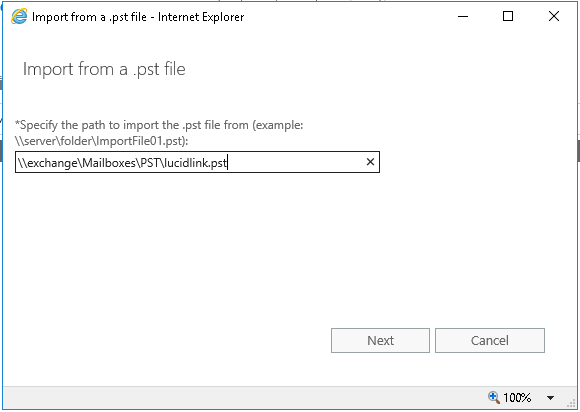580x412 pixels.
Task: Click the example path '\\server\folder\ImportFile01.pst' text
Action: [x=102, y=141]
